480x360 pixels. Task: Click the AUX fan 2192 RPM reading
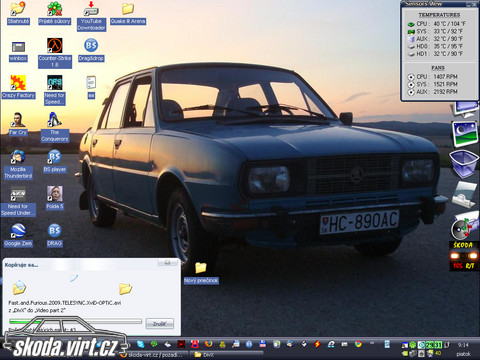point(445,92)
